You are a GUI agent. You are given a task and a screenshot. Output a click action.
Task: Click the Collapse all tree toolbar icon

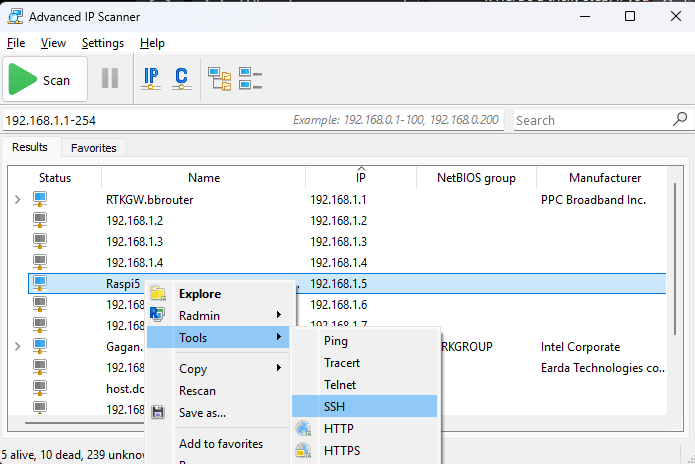click(250, 78)
